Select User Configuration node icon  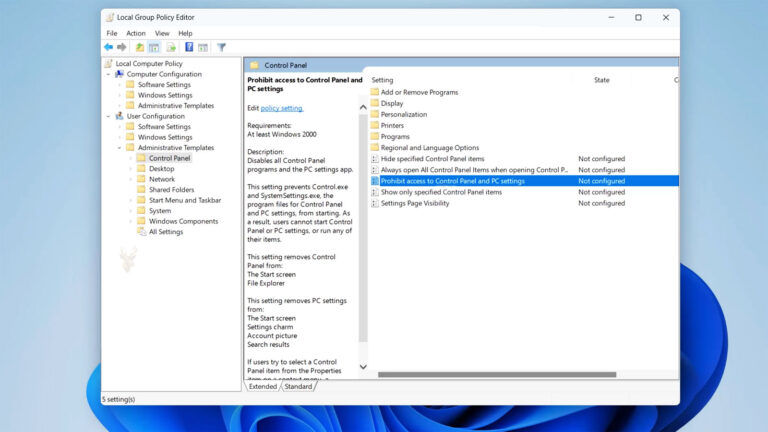[120, 116]
